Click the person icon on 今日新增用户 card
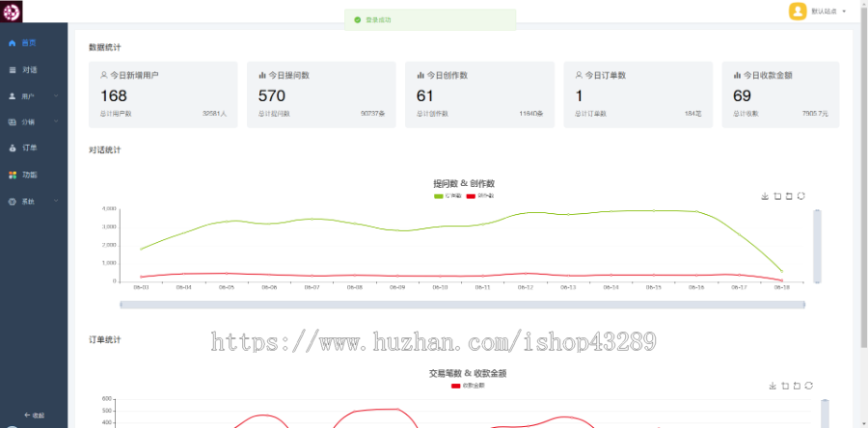This screenshot has width=868, height=428. (104, 74)
